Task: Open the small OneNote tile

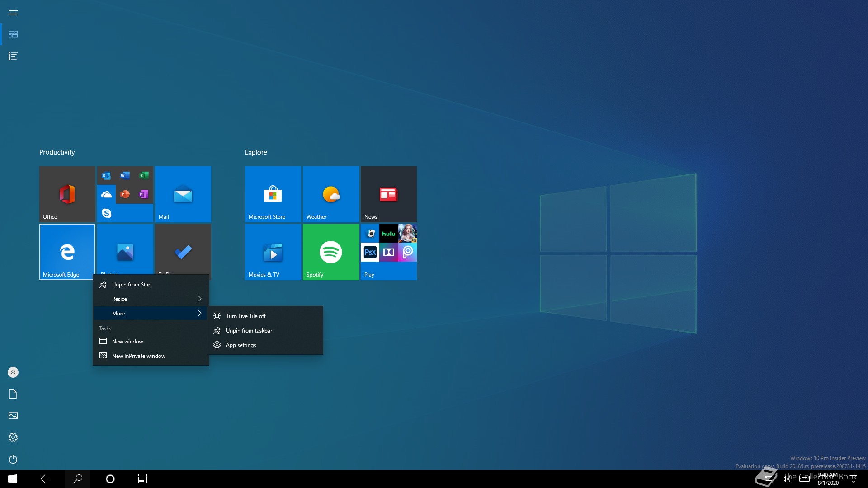Action: click(x=144, y=194)
